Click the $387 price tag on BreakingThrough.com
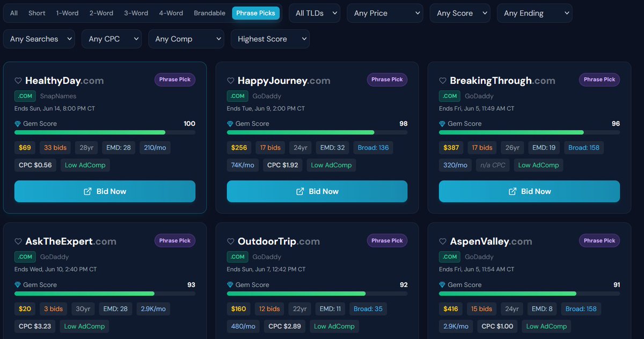This screenshot has width=644, height=339. [x=451, y=148]
